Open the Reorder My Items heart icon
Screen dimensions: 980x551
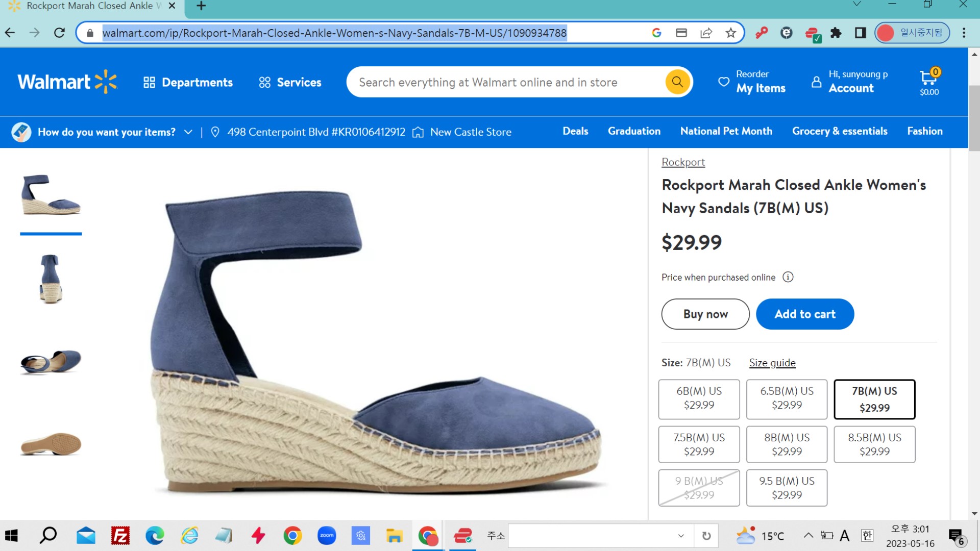click(723, 82)
